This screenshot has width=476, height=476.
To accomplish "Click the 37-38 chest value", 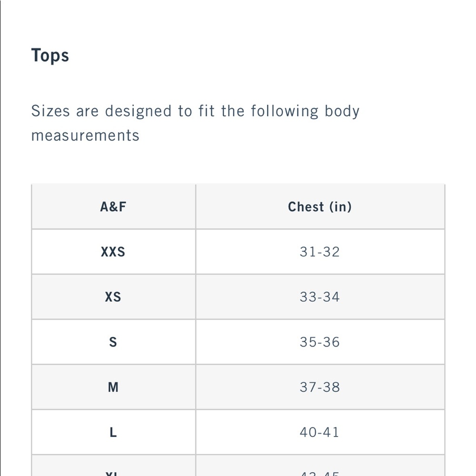I will pyautogui.click(x=320, y=387).
